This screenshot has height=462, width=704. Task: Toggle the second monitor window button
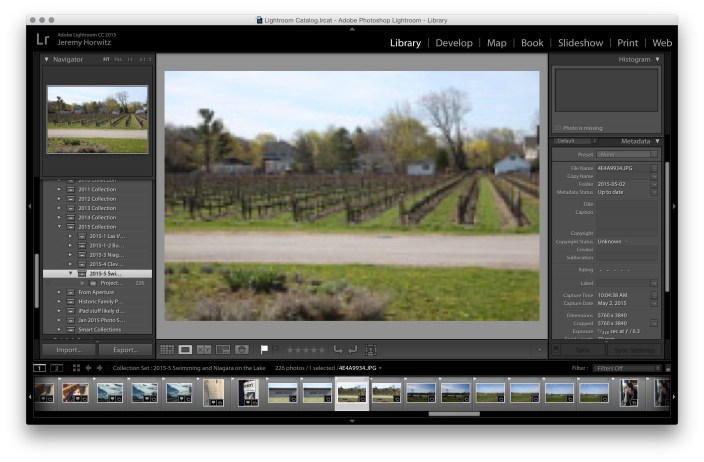57,368
